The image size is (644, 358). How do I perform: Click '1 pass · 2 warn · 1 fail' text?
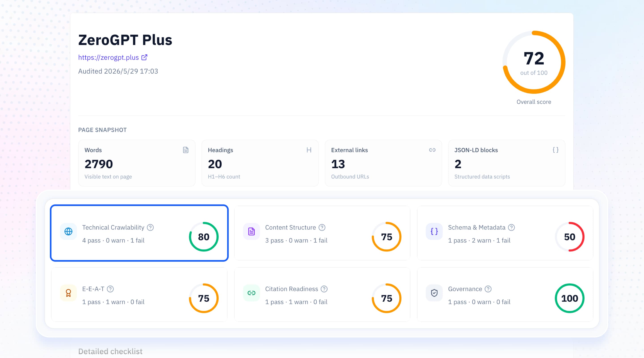pyautogui.click(x=479, y=240)
